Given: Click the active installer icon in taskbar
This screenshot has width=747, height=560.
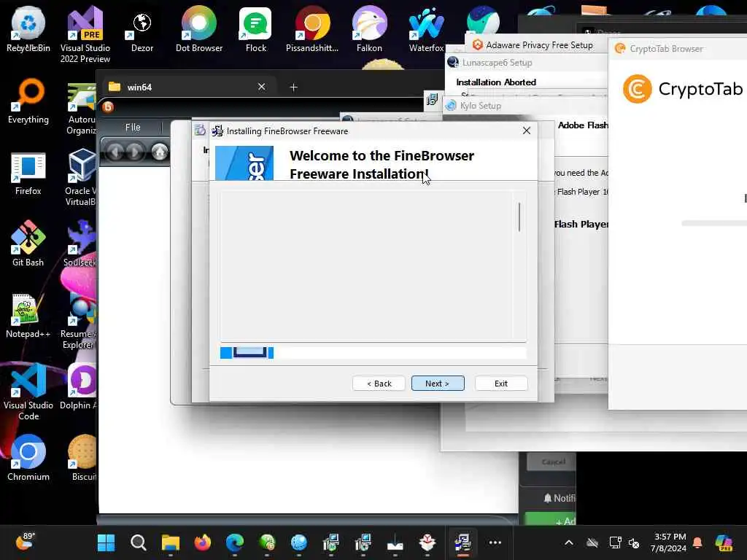Looking at the screenshot, I should pos(462,542).
